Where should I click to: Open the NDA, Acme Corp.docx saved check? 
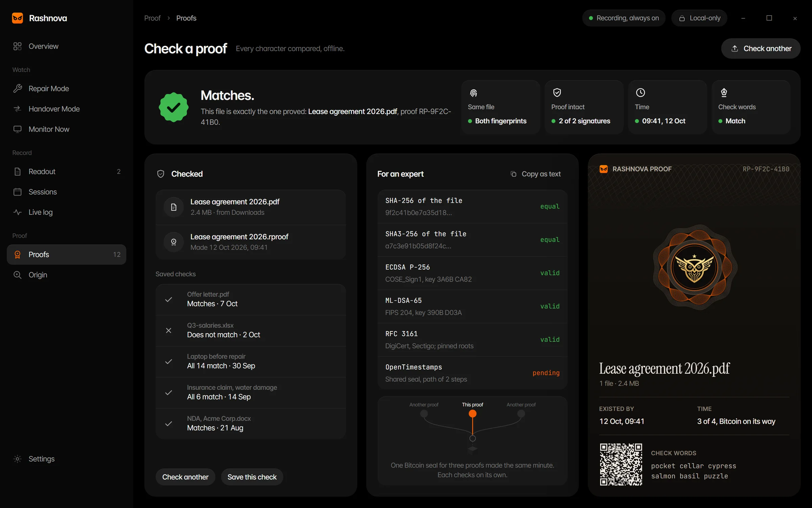point(250,424)
